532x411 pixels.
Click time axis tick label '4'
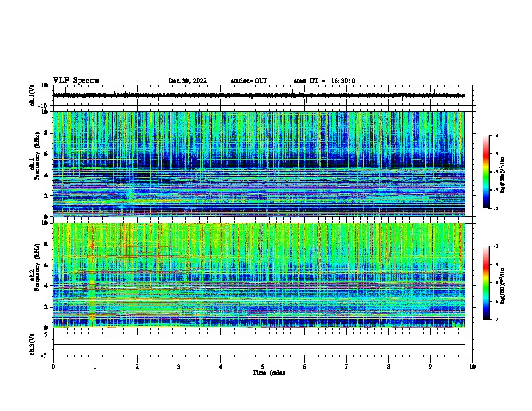click(x=221, y=367)
